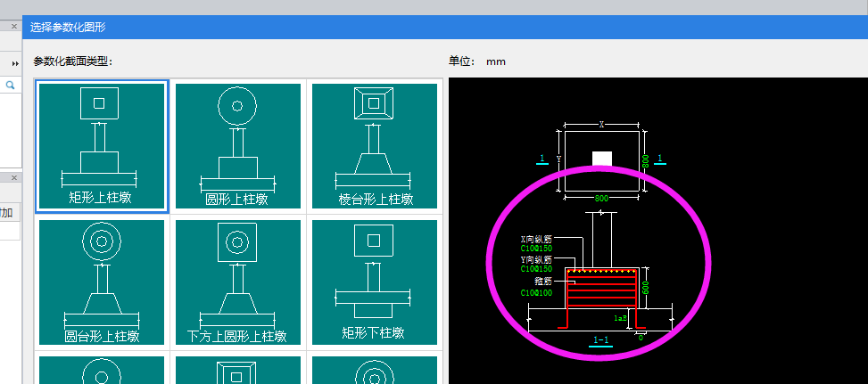Expand the left panel overflow arrows
The image size is (868, 384).
[x=15, y=64]
